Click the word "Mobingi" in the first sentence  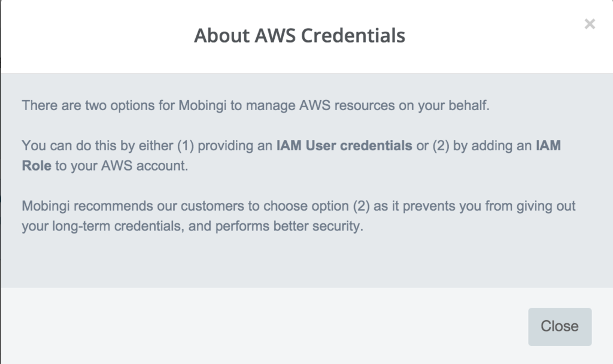(x=201, y=106)
